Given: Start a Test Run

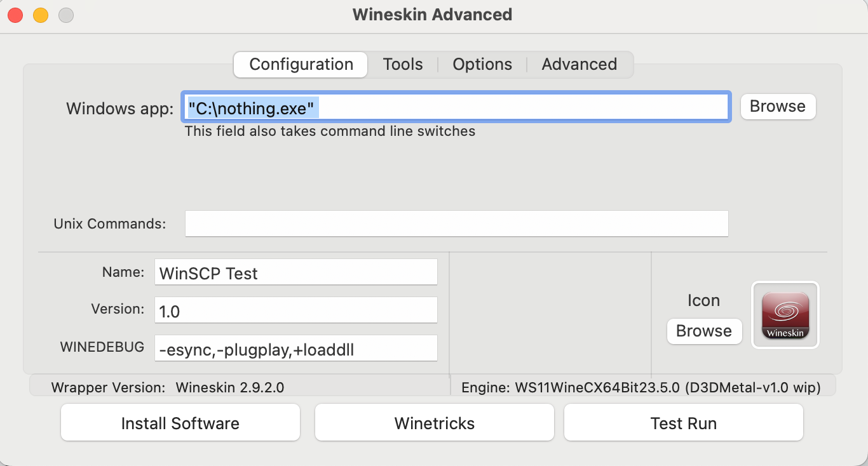Looking at the screenshot, I should [x=683, y=423].
